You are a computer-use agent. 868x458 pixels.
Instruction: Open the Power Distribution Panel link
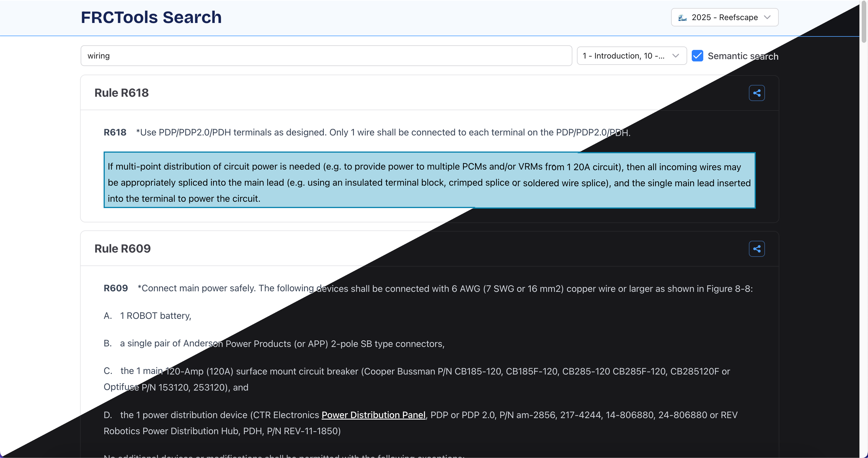[373, 415]
